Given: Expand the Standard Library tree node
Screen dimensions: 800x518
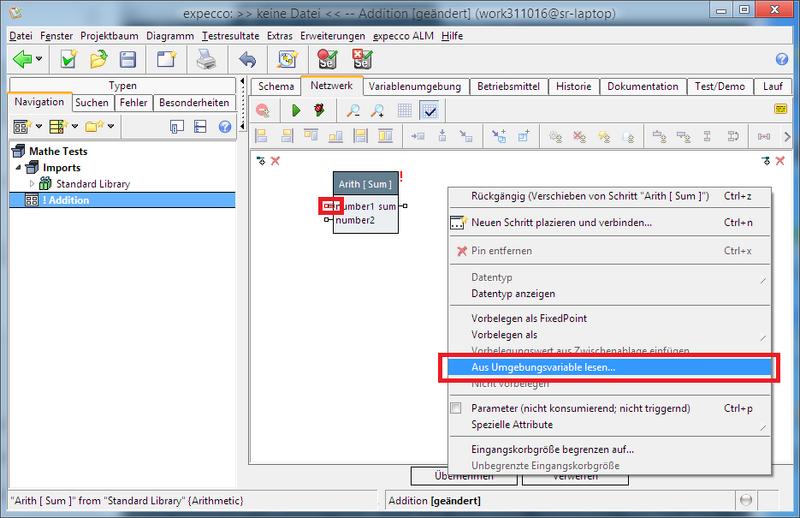Looking at the screenshot, I should [x=32, y=184].
